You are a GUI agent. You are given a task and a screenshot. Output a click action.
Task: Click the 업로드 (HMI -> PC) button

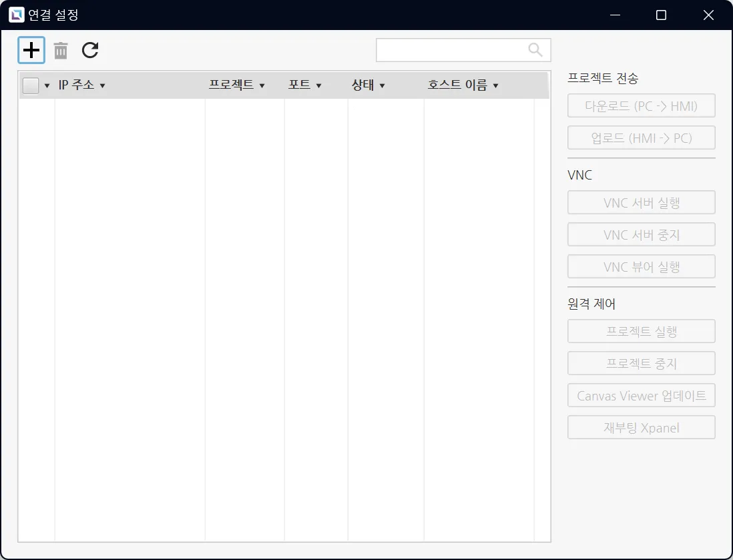pyautogui.click(x=641, y=138)
